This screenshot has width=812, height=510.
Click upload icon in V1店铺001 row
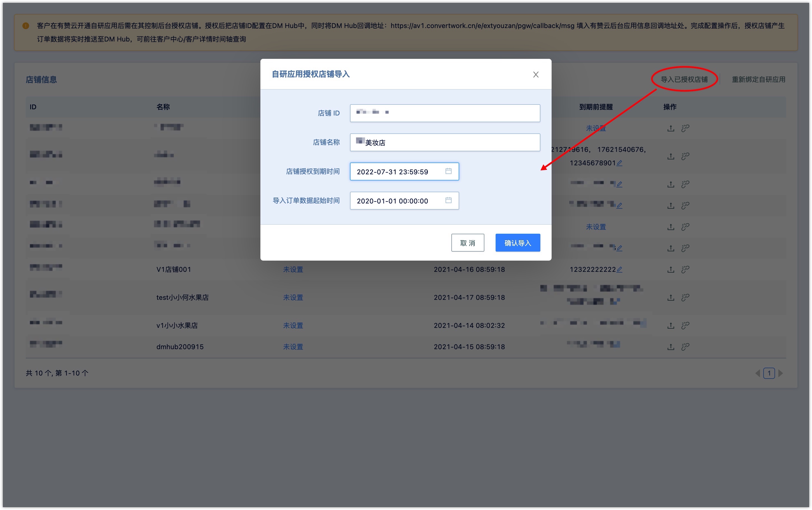[x=671, y=270]
